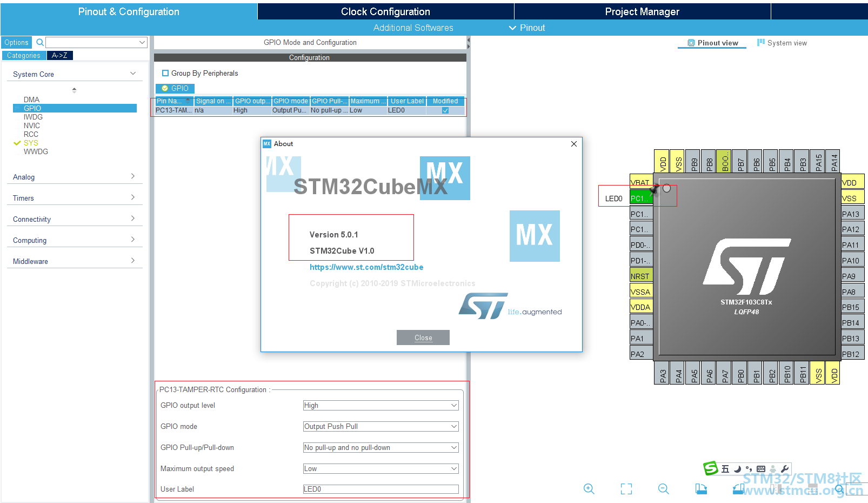Click the User Label input field

pyautogui.click(x=380, y=489)
